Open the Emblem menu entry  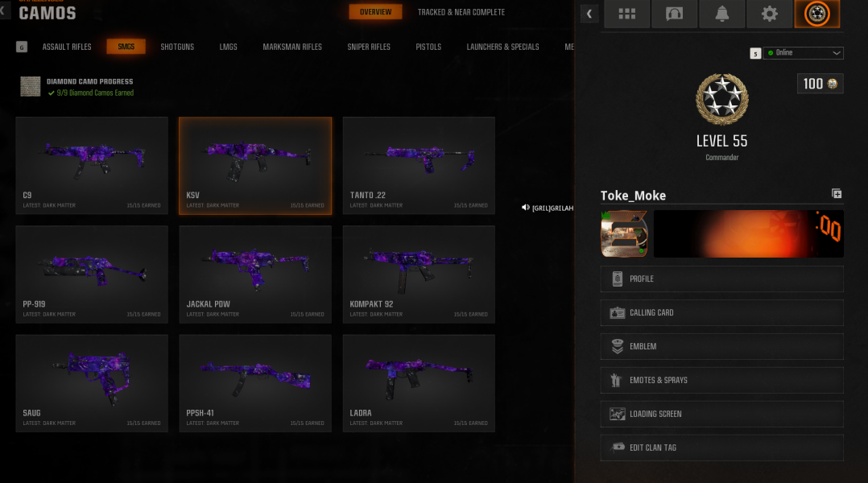pyautogui.click(x=721, y=346)
